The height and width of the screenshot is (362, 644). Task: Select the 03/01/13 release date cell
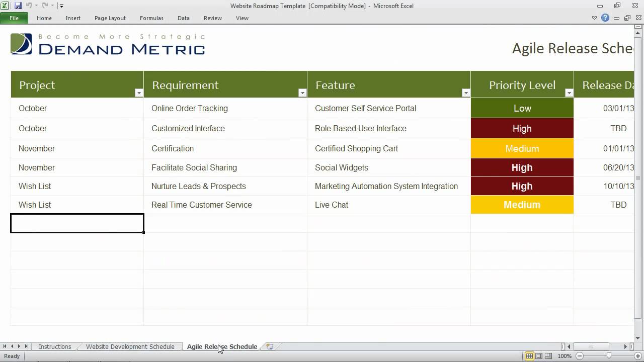click(x=604, y=108)
